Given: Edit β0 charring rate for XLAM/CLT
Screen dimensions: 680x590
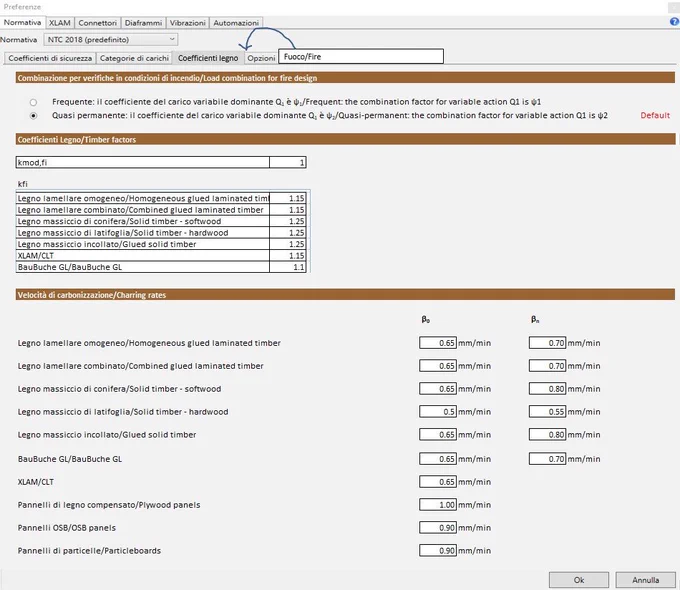Looking at the screenshot, I should 438,482.
